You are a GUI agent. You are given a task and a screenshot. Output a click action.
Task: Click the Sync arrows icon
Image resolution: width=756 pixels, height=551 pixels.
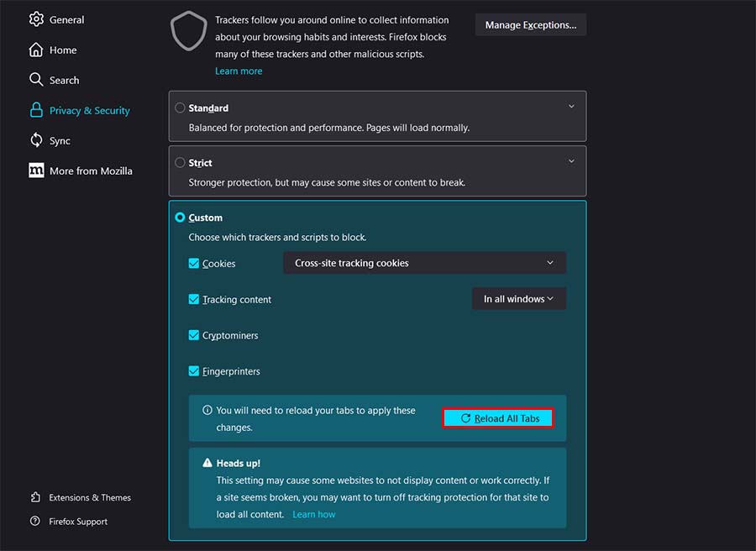pos(36,140)
